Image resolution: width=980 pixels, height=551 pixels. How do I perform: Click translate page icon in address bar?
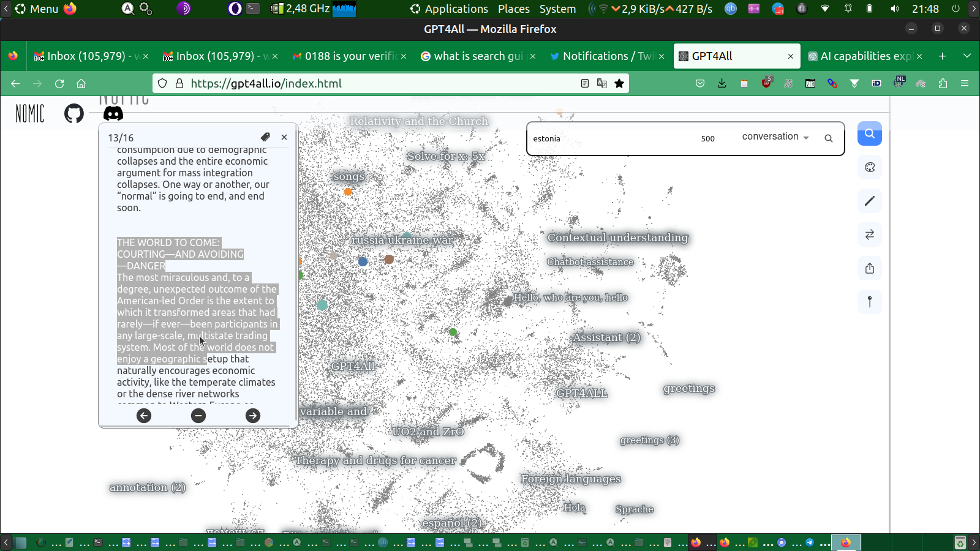(602, 83)
